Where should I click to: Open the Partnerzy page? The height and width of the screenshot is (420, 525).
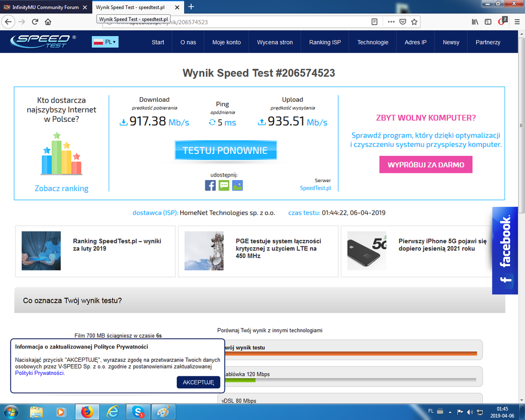point(488,42)
